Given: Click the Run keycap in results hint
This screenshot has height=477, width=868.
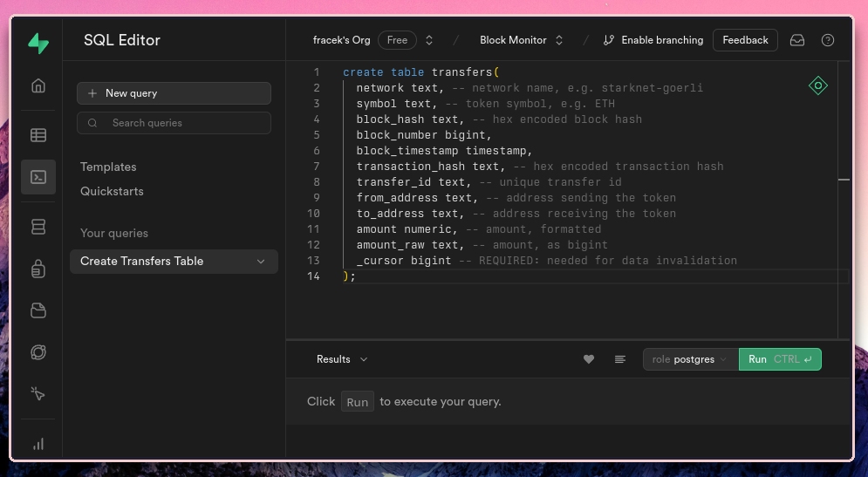Looking at the screenshot, I should 357,402.
